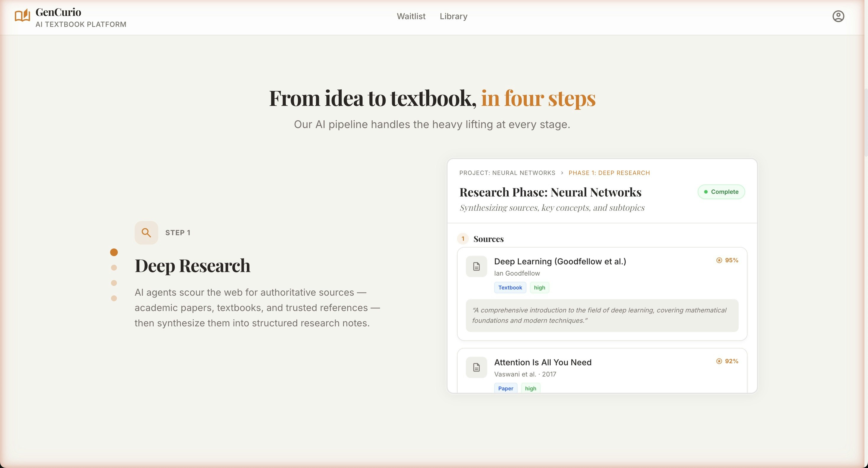Image resolution: width=868 pixels, height=468 pixels.
Task: Click the blue Textbook tag pill
Action: click(x=510, y=287)
